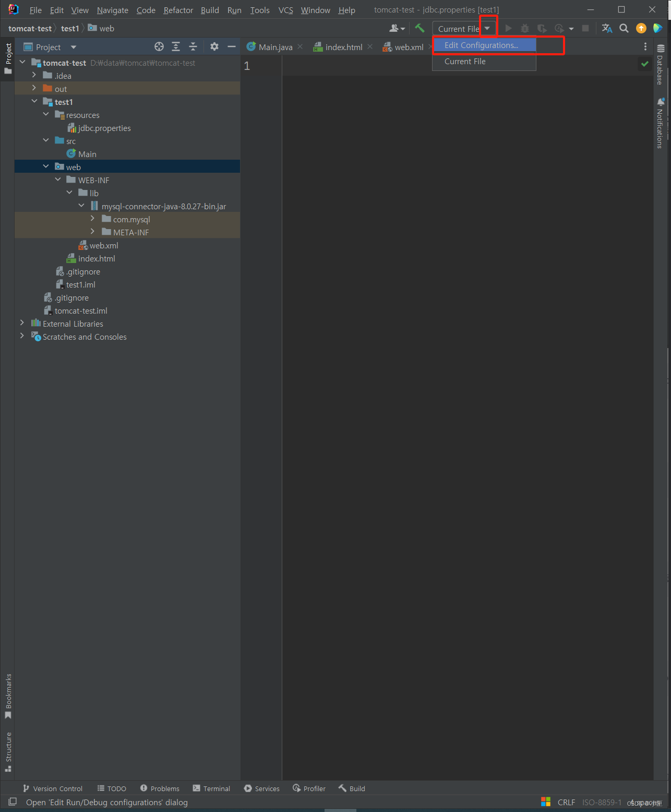Viewport: 671px width, 812px height.
Task: Expand the META-INF folder
Action: pyautogui.click(x=93, y=232)
